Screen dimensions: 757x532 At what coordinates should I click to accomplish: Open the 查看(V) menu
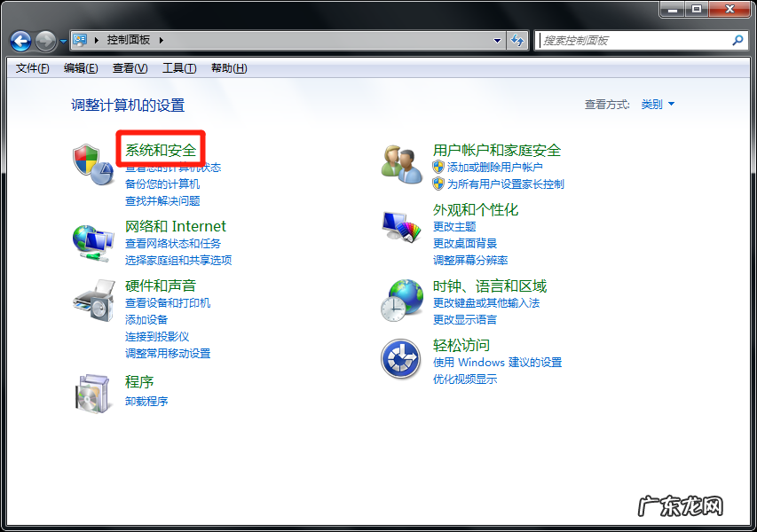click(130, 68)
